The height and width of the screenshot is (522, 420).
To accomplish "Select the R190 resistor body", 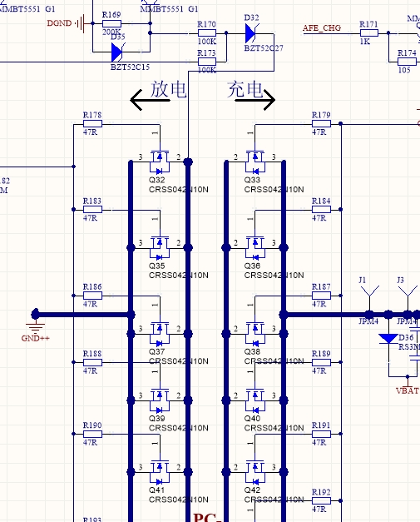I will [x=92, y=434].
